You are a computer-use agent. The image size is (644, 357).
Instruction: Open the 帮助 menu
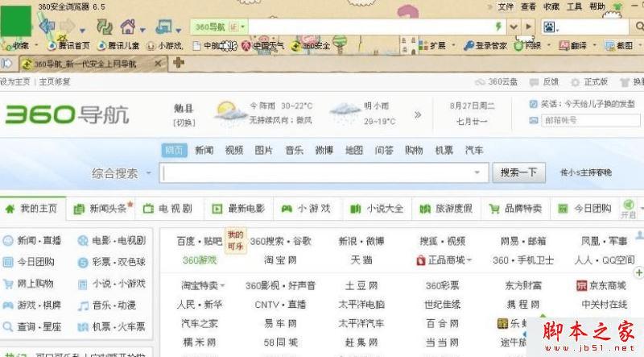pyautogui.click(x=597, y=6)
